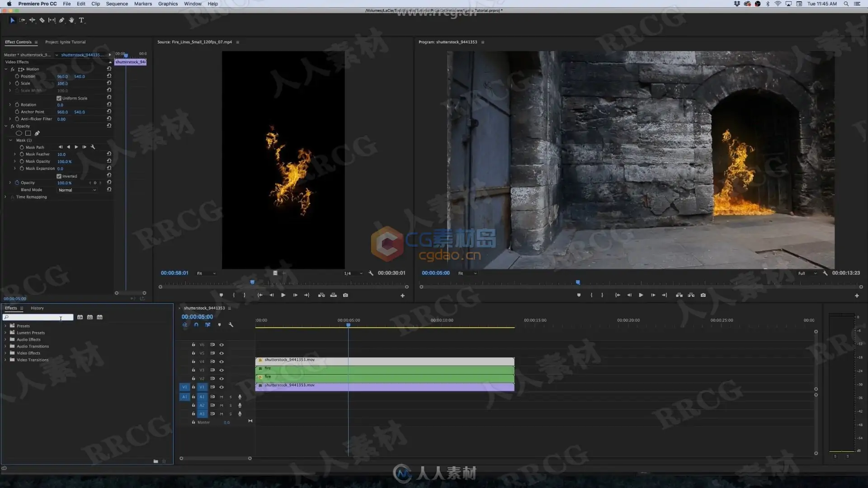The width and height of the screenshot is (868, 488).
Task: Select the Slip tool
Action: tap(52, 20)
